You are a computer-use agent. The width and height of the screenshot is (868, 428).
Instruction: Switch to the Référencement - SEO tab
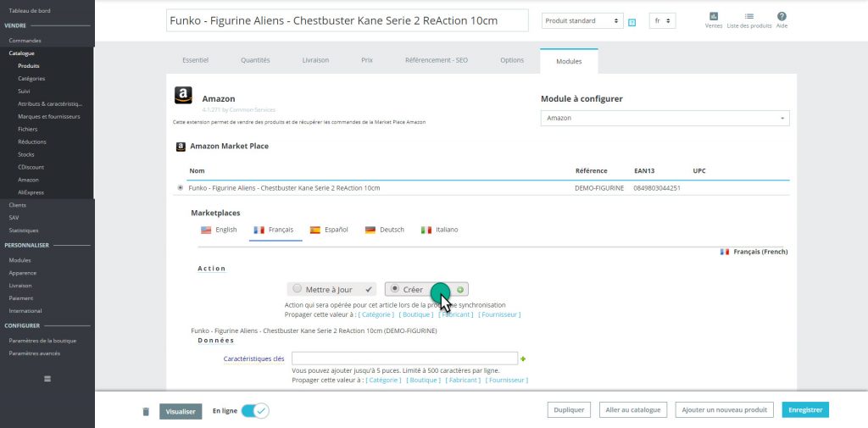(437, 60)
